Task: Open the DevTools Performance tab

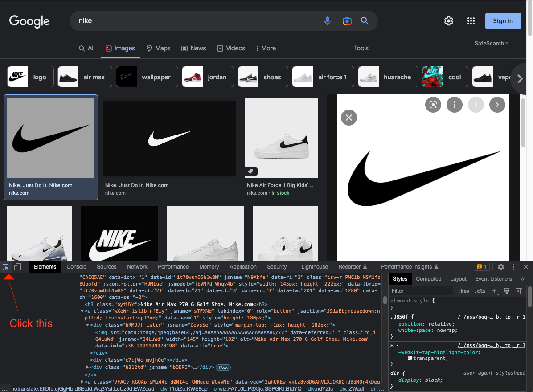Action: tap(173, 267)
